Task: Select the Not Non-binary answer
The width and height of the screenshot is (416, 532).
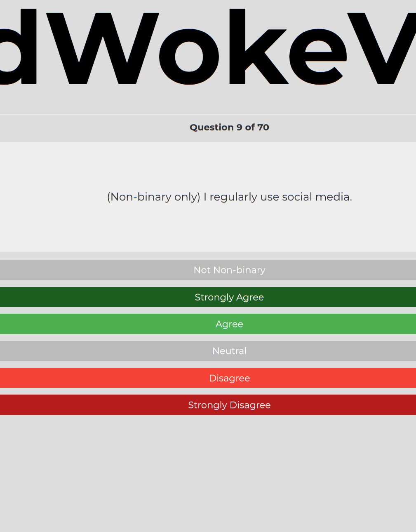Action: tap(208, 270)
